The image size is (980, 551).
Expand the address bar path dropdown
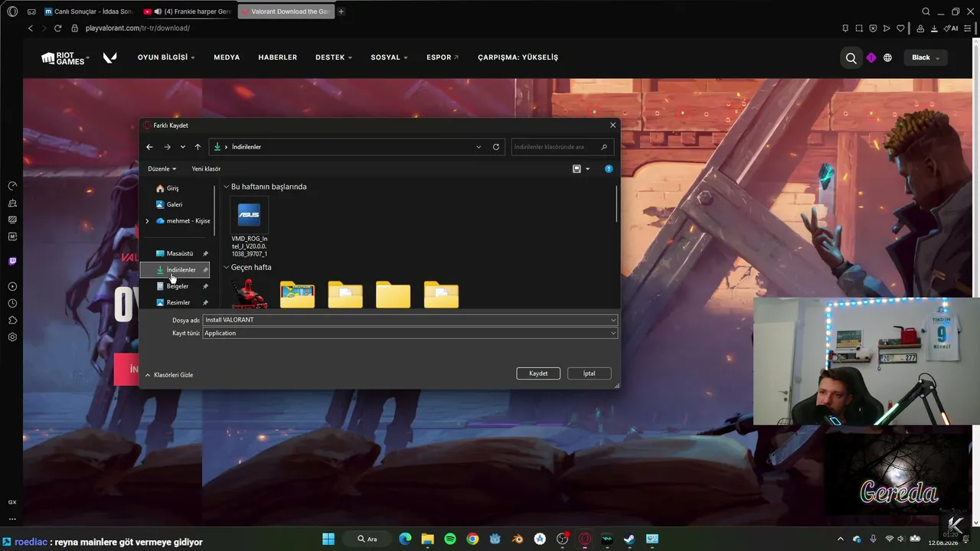[479, 147]
